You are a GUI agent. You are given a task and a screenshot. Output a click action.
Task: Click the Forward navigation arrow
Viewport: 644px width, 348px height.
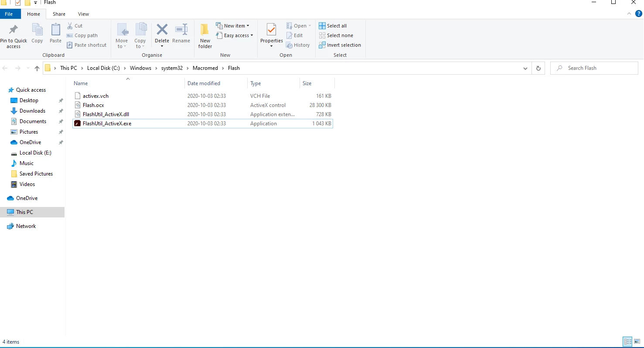(18, 68)
